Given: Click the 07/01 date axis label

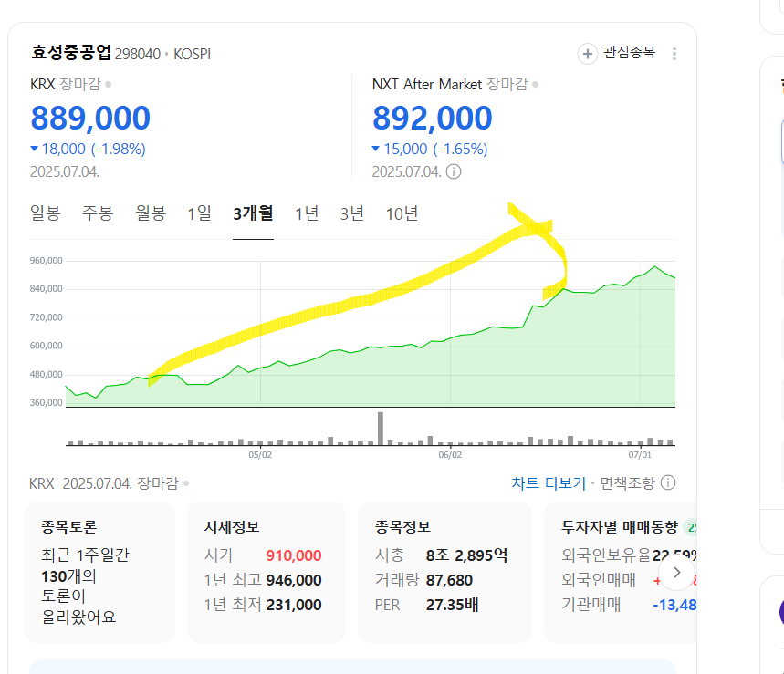Looking at the screenshot, I should [640, 455].
